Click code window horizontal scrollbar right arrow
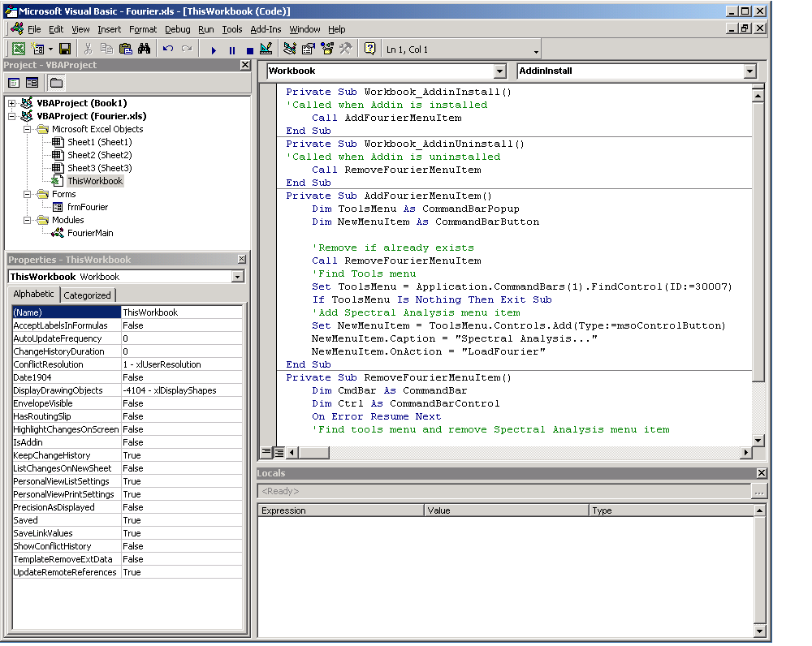 tap(745, 452)
